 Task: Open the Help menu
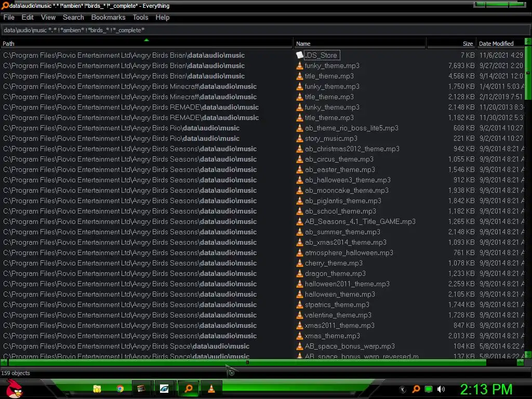point(163,17)
